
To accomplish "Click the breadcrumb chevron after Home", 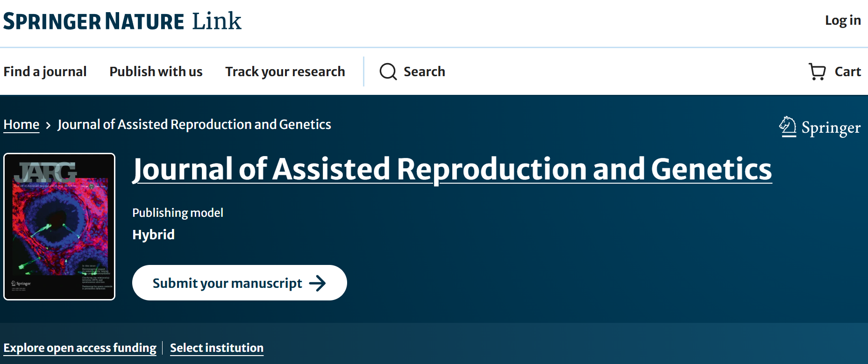I will 48,125.
